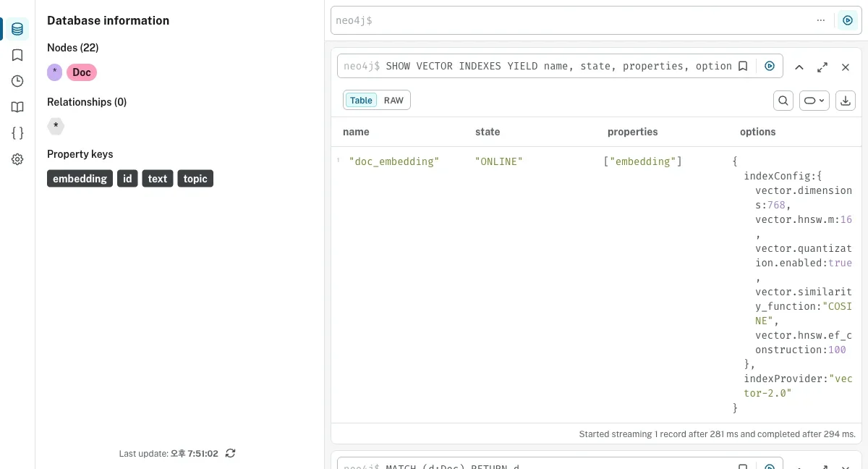Viewport: 868px width, 469px height.
Task: Select the all-relationships asterisk type
Action: (x=56, y=125)
